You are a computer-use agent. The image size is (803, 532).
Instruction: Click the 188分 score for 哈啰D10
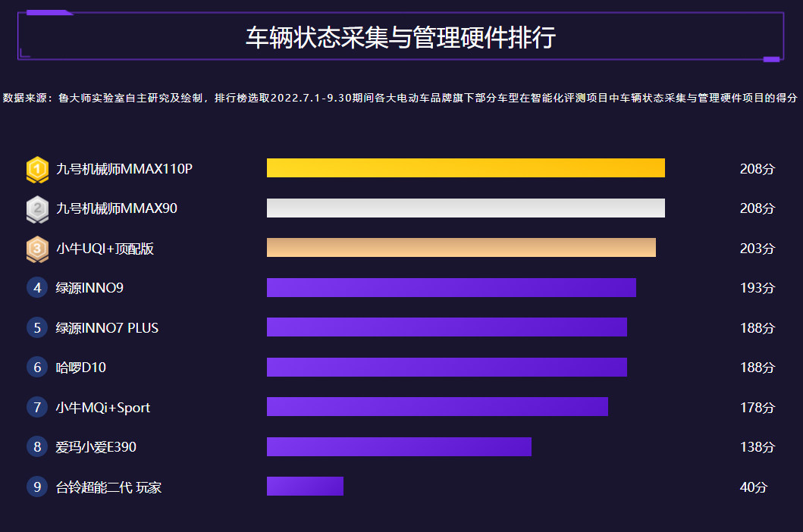point(758,367)
